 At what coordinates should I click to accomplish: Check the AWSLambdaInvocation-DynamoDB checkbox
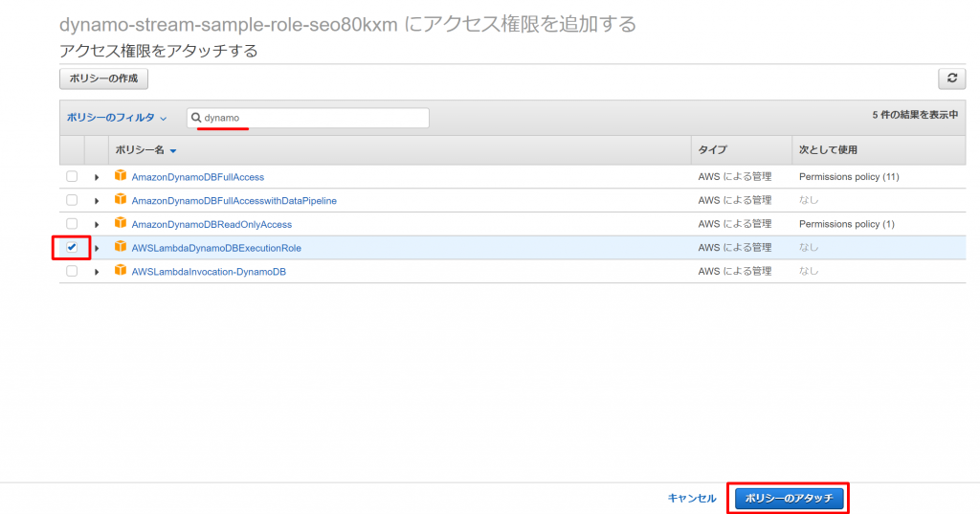[x=72, y=272]
